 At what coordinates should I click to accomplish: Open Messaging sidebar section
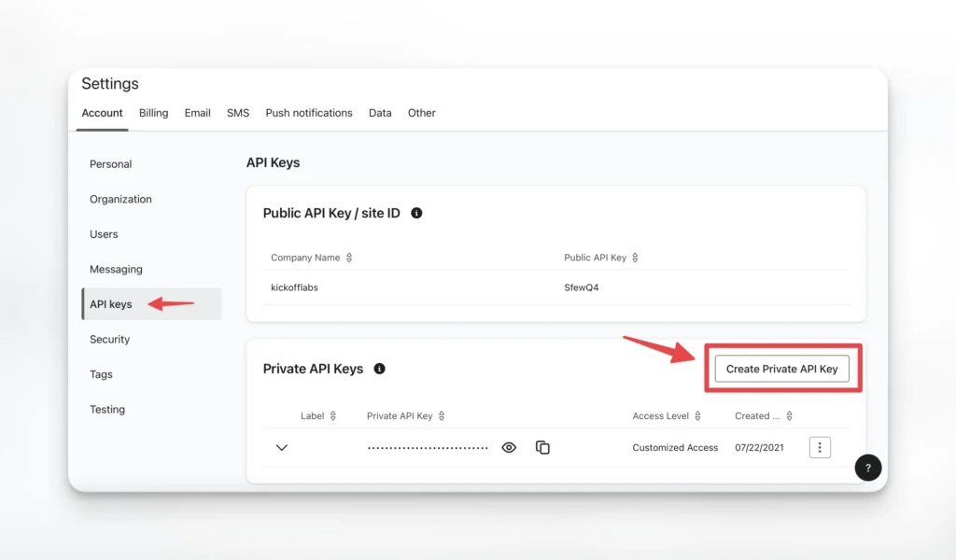116,270
